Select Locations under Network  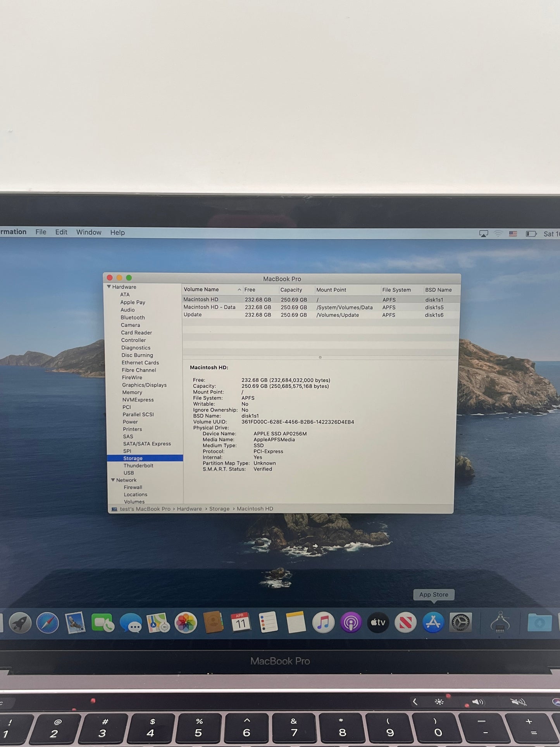[x=136, y=495]
